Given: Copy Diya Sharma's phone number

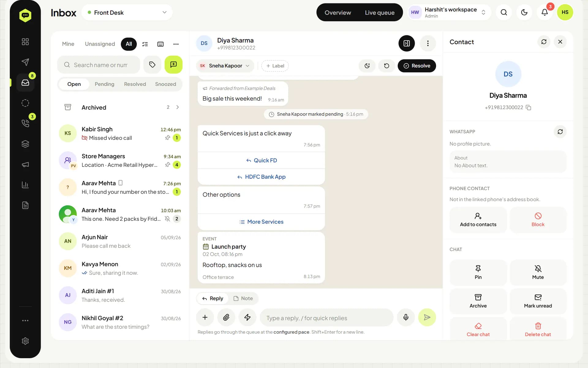Looking at the screenshot, I should [x=528, y=107].
